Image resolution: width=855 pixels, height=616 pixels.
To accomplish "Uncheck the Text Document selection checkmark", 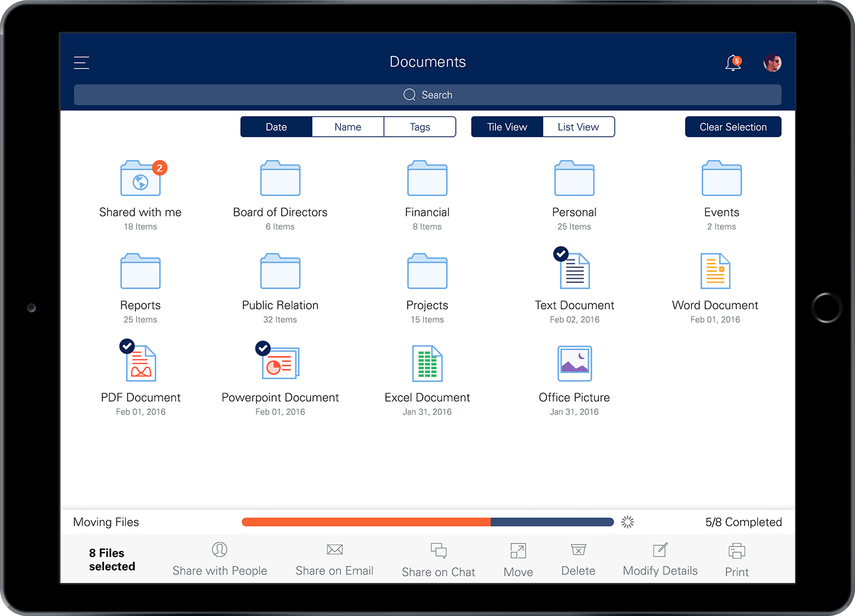I will click(x=561, y=254).
